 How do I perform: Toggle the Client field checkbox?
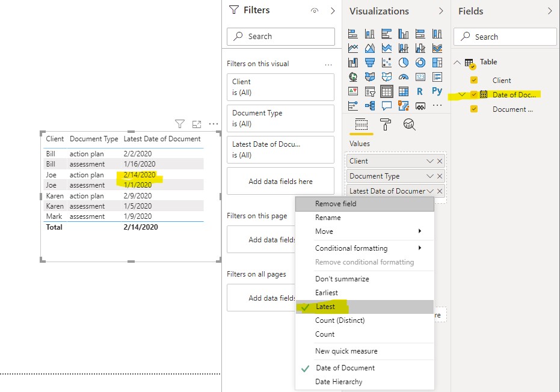pyautogui.click(x=474, y=80)
